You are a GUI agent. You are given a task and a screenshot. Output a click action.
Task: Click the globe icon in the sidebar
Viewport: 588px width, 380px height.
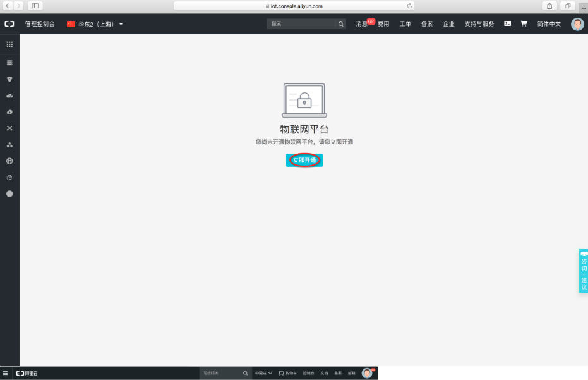(9, 161)
